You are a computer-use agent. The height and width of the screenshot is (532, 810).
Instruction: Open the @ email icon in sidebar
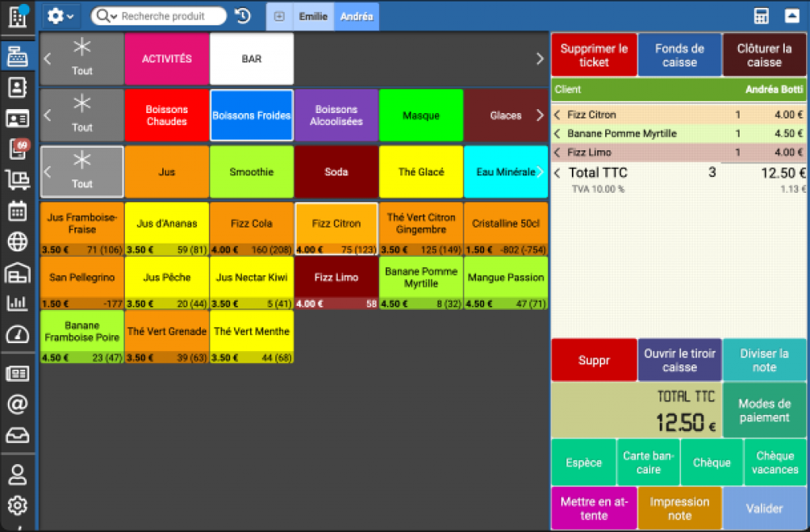[17, 405]
